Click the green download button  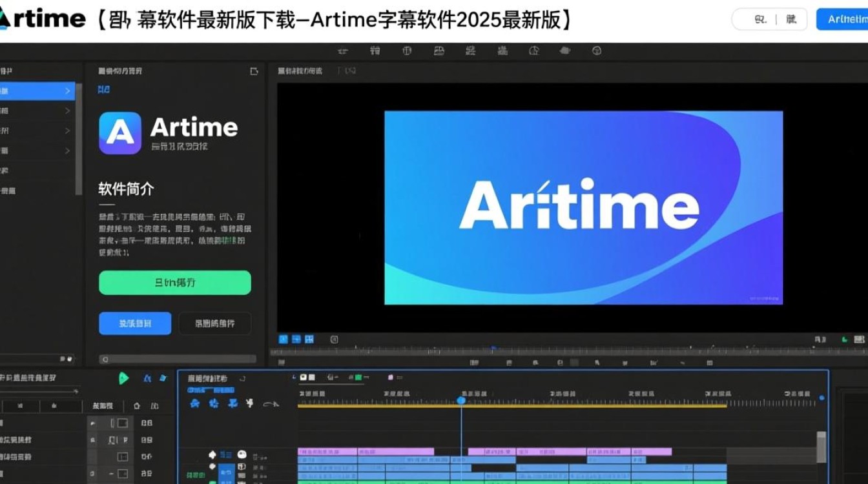[174, 283]
